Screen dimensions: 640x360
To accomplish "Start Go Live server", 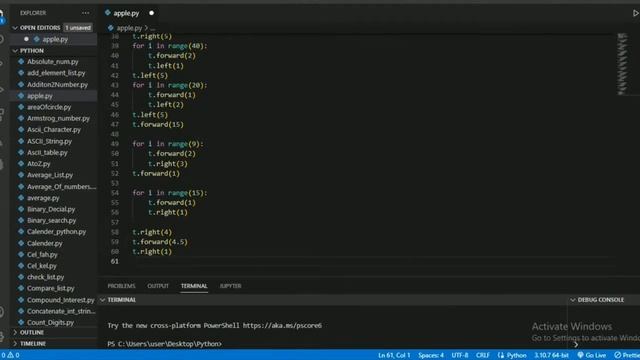I will tap(591, 355).
